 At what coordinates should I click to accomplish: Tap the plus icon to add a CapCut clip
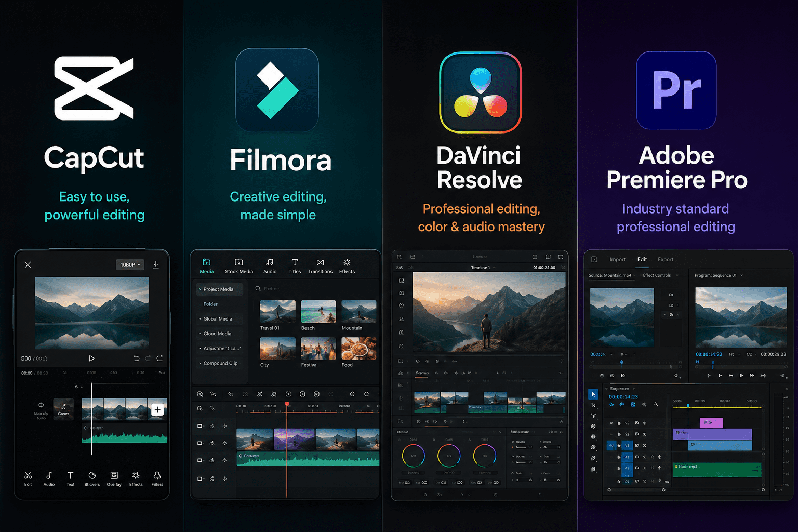(157, 409)
